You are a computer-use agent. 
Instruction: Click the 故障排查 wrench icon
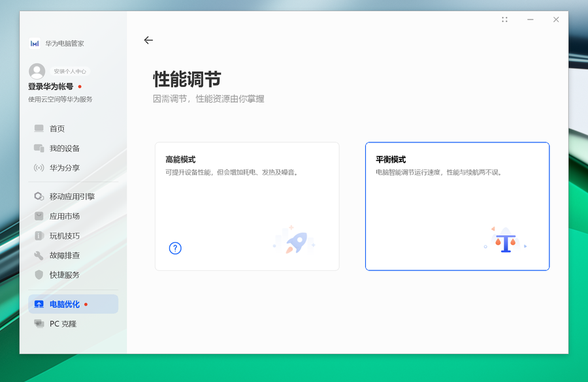pyautogui.click(x=39, y=255)
